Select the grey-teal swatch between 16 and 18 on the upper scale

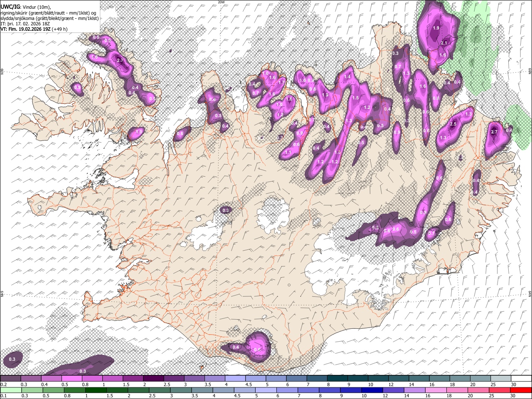point(440,378)
